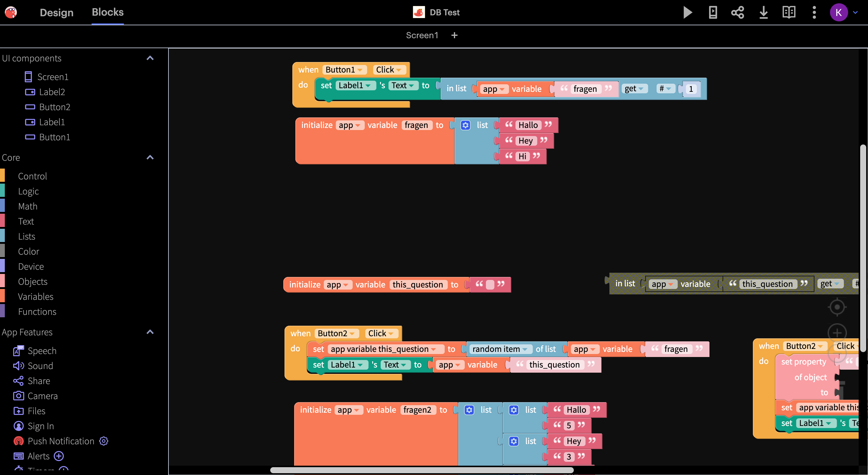Click the plus icon next to Alerts
868x475 pixels.
coord(59,456)
